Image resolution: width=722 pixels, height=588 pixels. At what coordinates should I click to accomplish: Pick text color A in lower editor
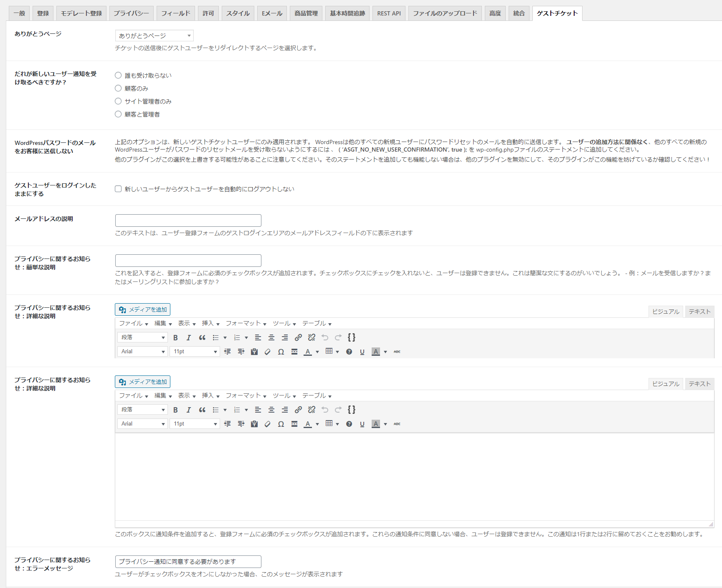(x=308, y=424)
